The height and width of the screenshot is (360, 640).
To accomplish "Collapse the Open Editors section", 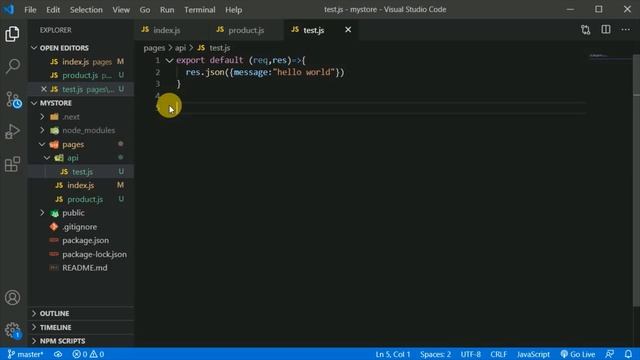I will click(81, 48).
